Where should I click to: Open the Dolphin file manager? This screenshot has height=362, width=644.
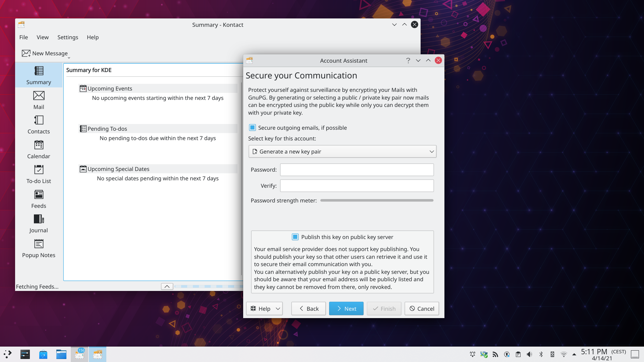(61, 354)
